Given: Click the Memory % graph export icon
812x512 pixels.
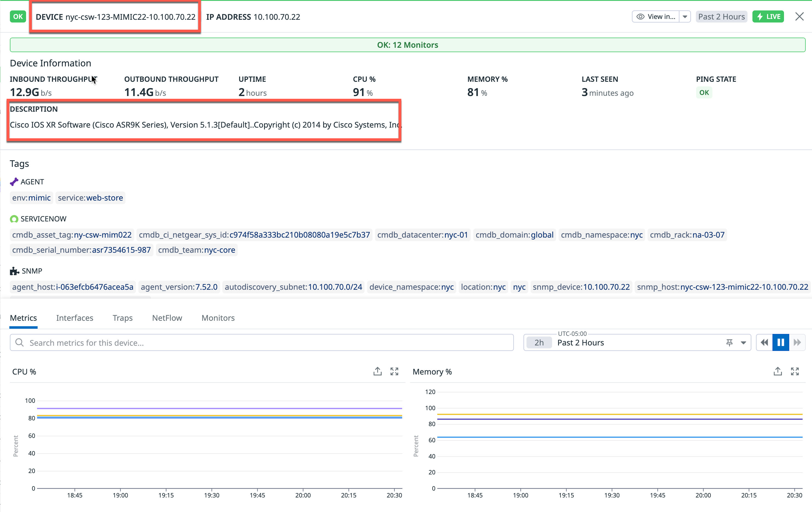Looking at the screenshot, I should tap(778, 372).
